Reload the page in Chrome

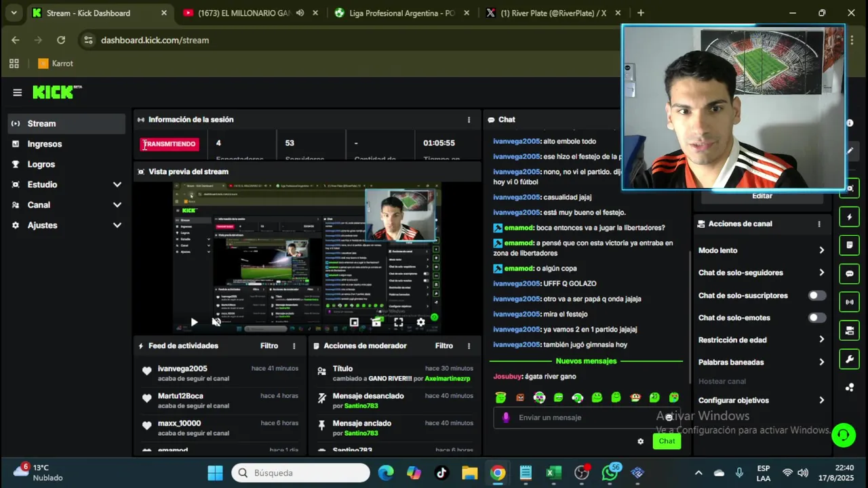(61, 40)
